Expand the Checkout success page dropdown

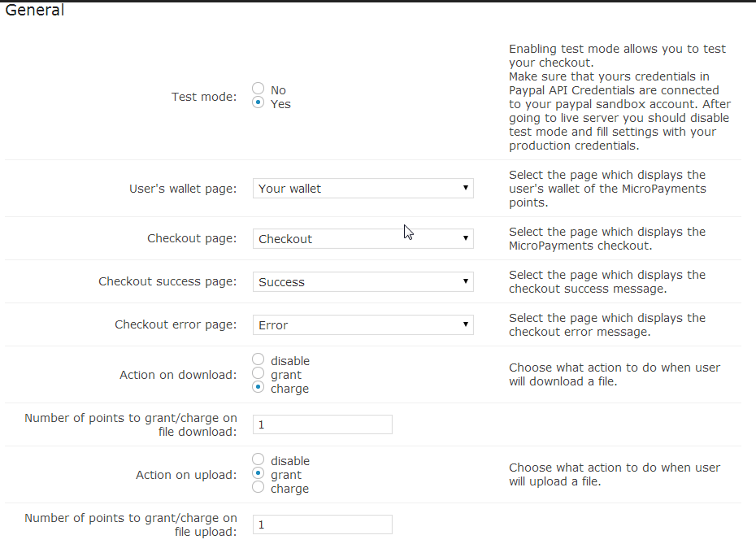click(x=363, y=282)
